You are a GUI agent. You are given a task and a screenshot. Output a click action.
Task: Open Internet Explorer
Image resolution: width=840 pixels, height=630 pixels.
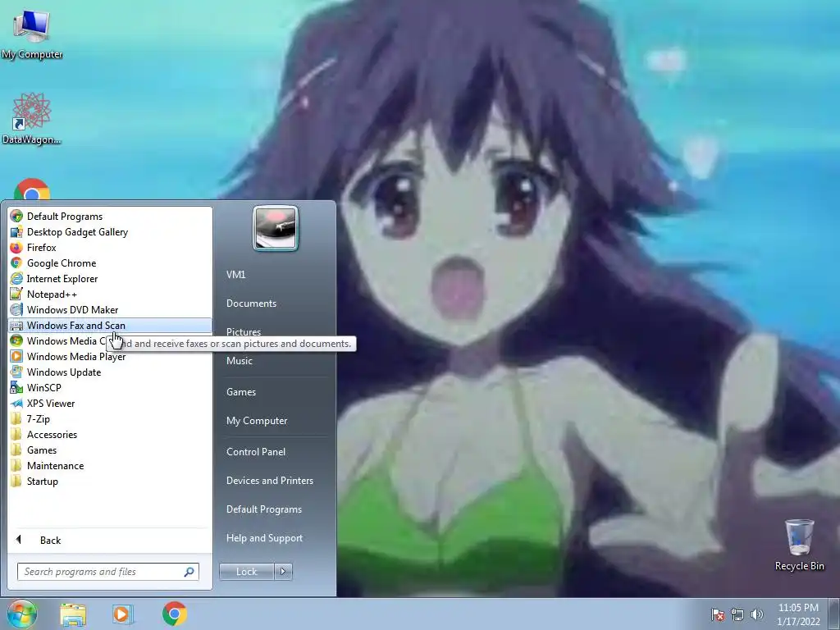coord(110,279)
